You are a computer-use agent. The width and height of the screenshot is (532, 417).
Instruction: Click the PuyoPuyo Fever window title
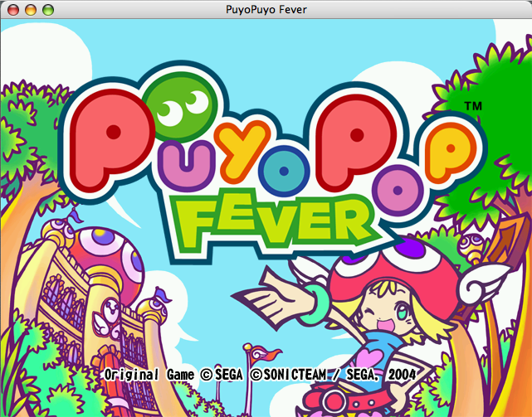266,9
